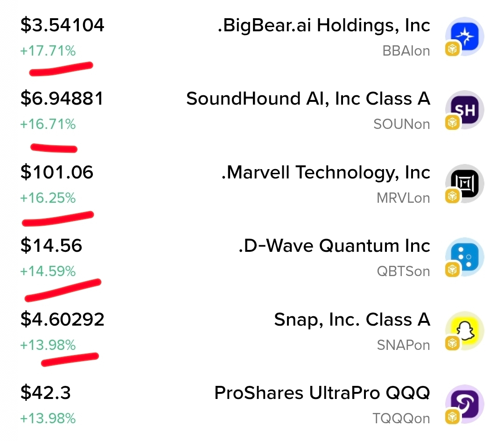This screenshot has height=441, width=504.
Task: Open the ProShares UltraPro QQQ listing
Action: (x=322, y=393)
